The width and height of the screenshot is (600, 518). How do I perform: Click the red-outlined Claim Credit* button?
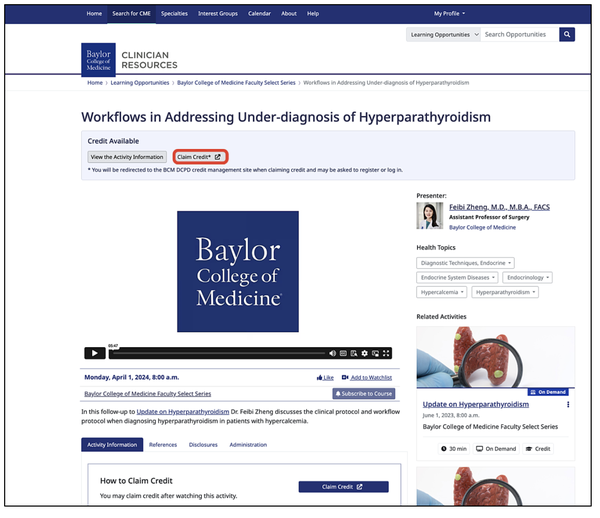pyautogui.click(x=200, y=157)
